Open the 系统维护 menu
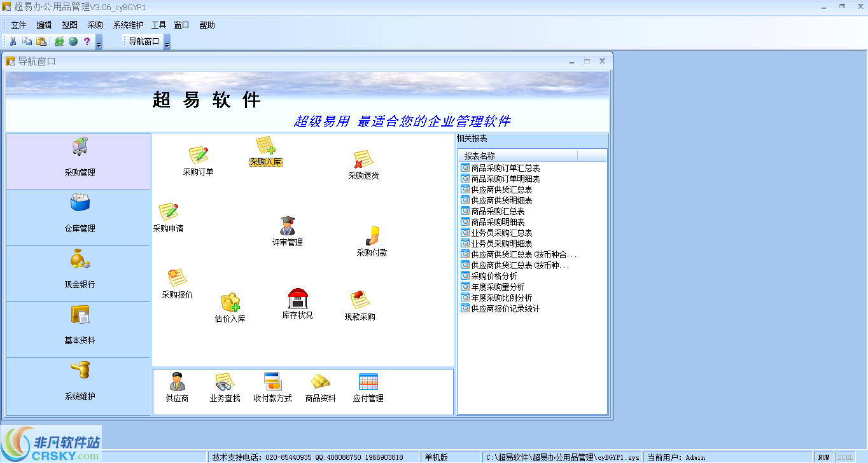 (128, 25)
